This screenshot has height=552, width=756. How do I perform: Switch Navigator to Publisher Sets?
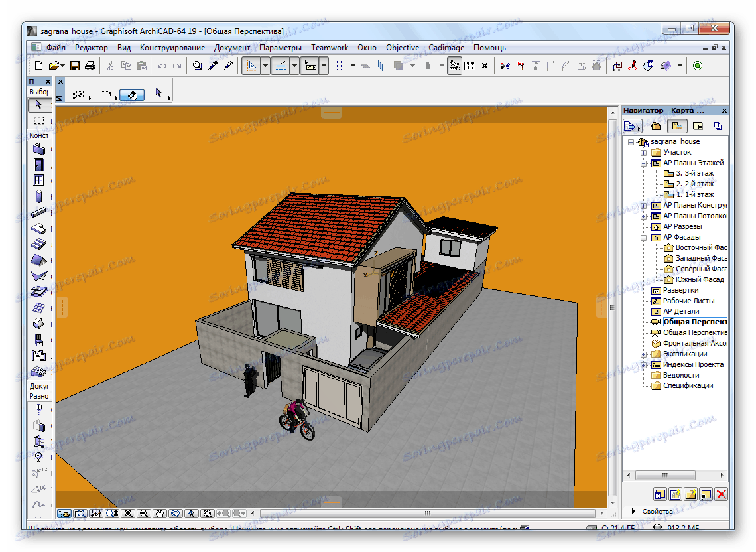point(718,127)
